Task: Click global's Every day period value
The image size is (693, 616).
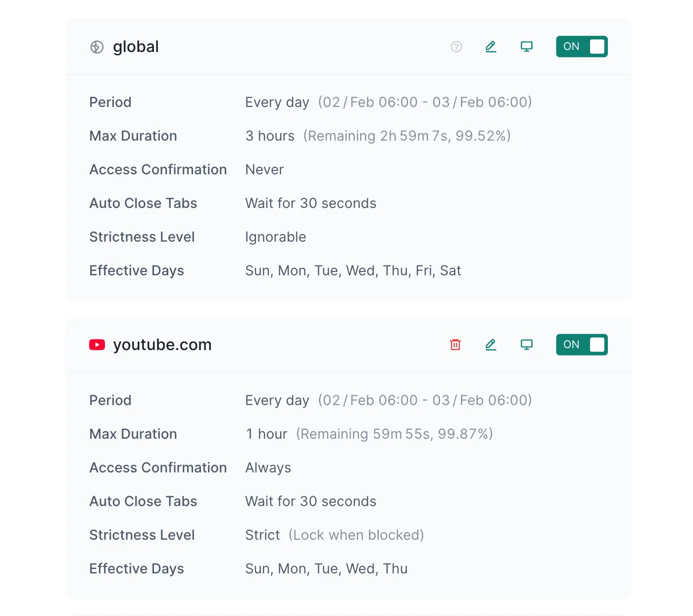Action: click(277, 102)
